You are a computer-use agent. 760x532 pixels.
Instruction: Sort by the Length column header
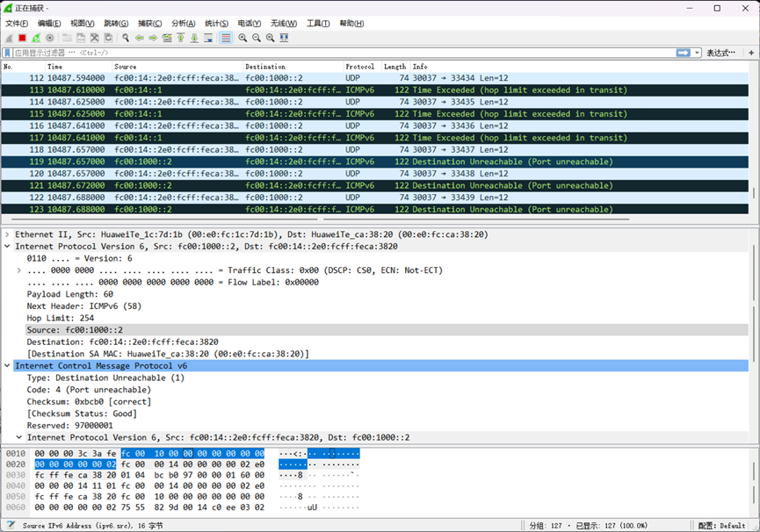[396, 67]
